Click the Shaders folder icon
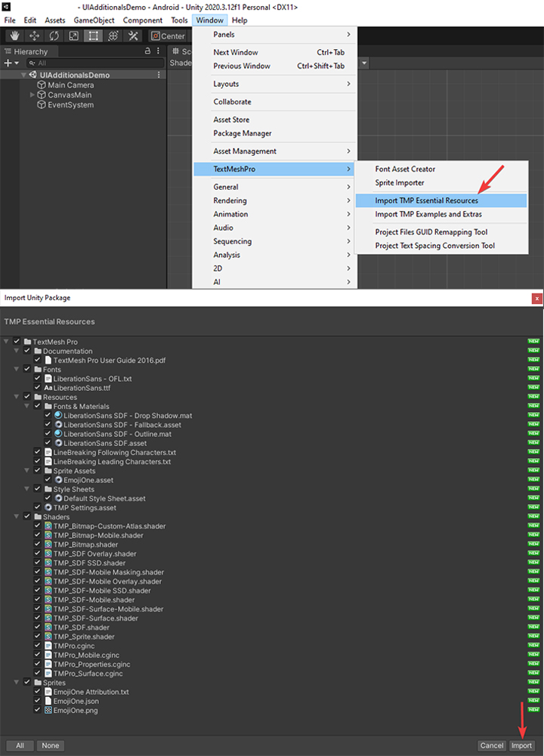This screenshot has height=756, width=544. point(38,517)
